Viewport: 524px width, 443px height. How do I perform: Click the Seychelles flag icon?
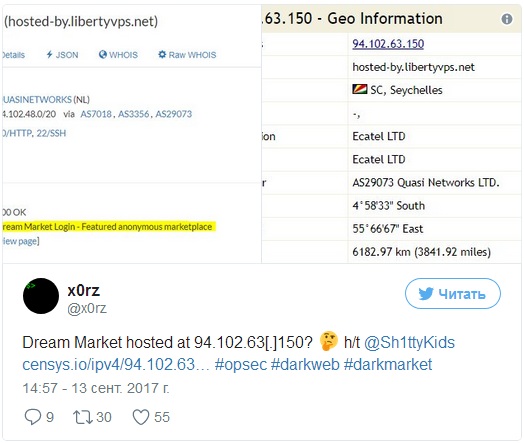pyautogui.click(x=360, y=89)
